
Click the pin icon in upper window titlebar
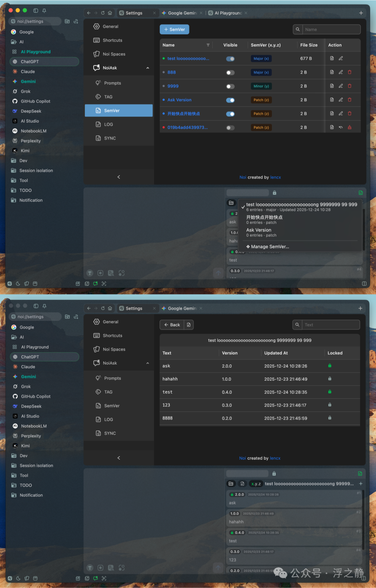pyautogui.click(x=44, y=10)
